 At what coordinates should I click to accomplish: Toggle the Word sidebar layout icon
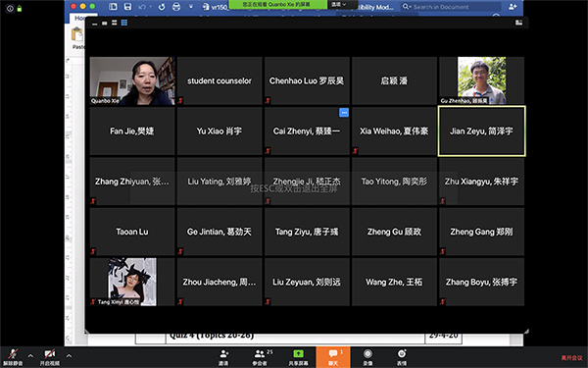coord(113,7)
